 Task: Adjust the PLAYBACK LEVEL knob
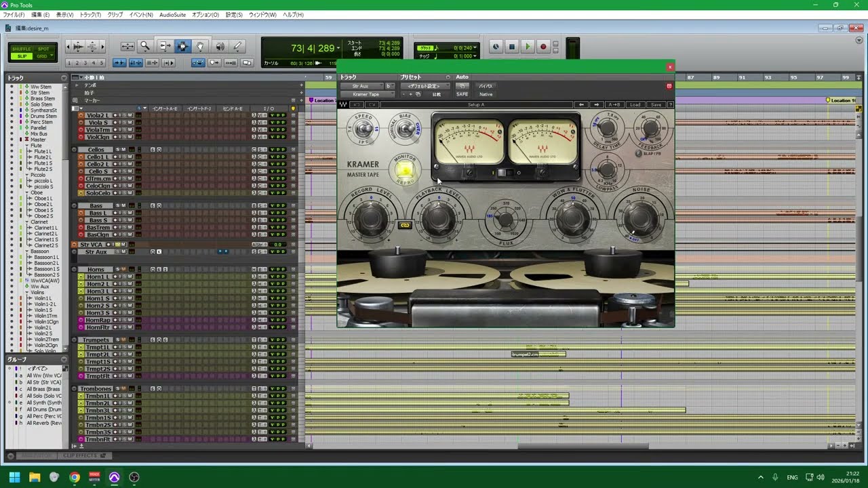[x=439, y=218]
